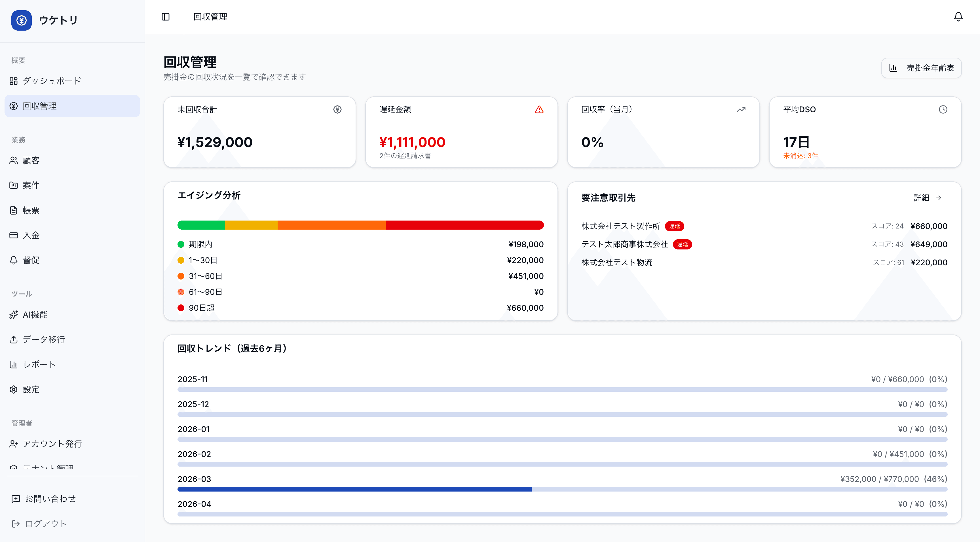Open the notifications bell icon
980x542 pixels.
point(958,17)
